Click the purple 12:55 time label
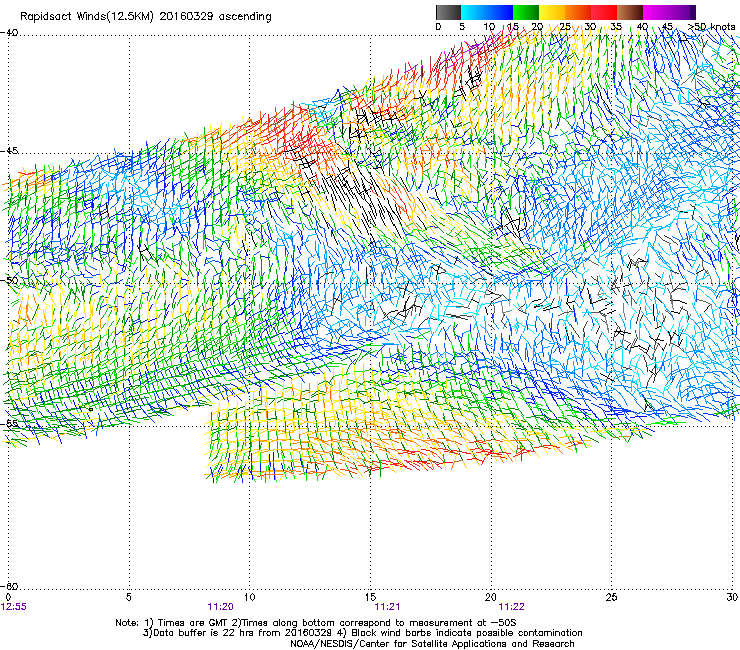Screen dimensions: 740x650 [x=14, y=607]
